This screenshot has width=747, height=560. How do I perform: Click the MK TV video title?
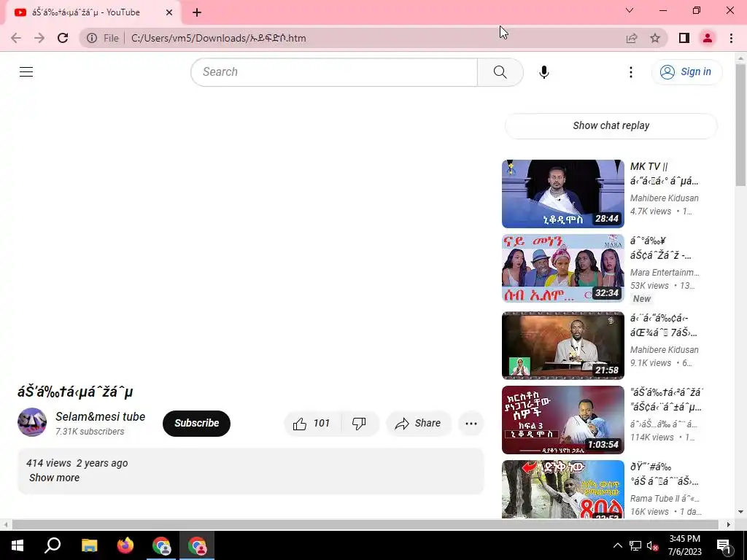tap(664, 174)
